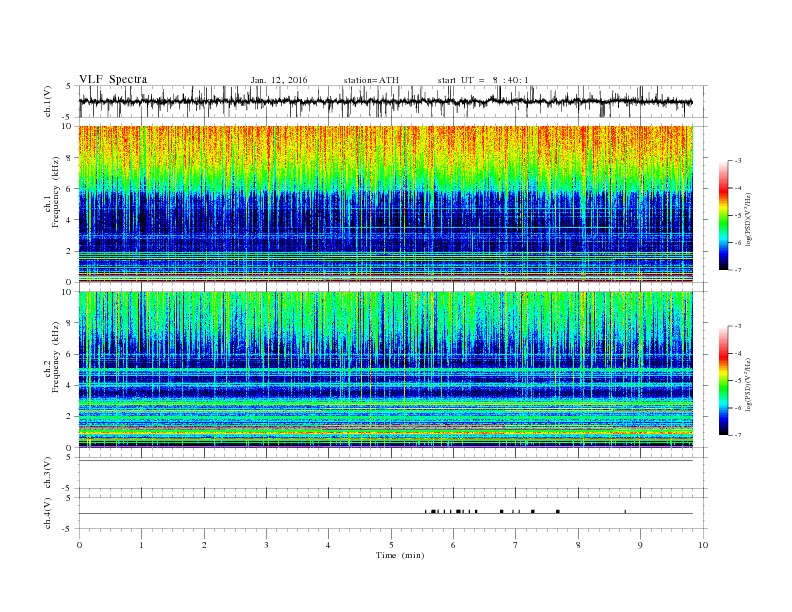Click the time axis tick label "7"
Screen dimensions: 792x612
516,545
